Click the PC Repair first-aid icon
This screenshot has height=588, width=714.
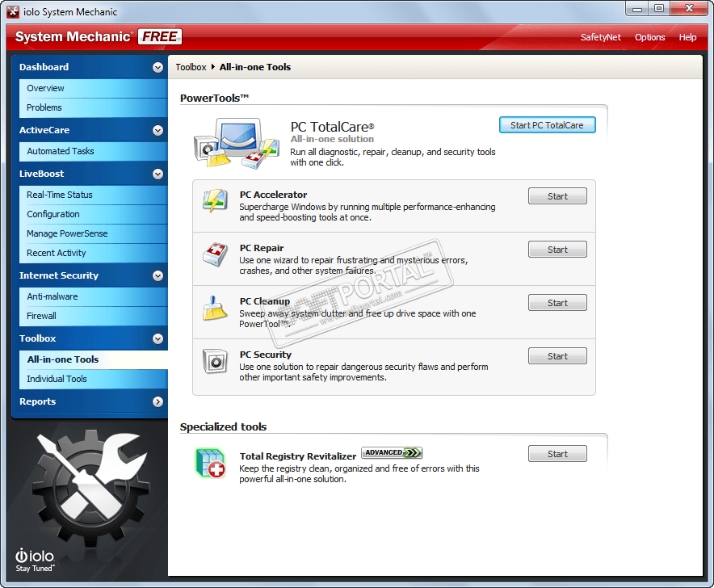215,254
